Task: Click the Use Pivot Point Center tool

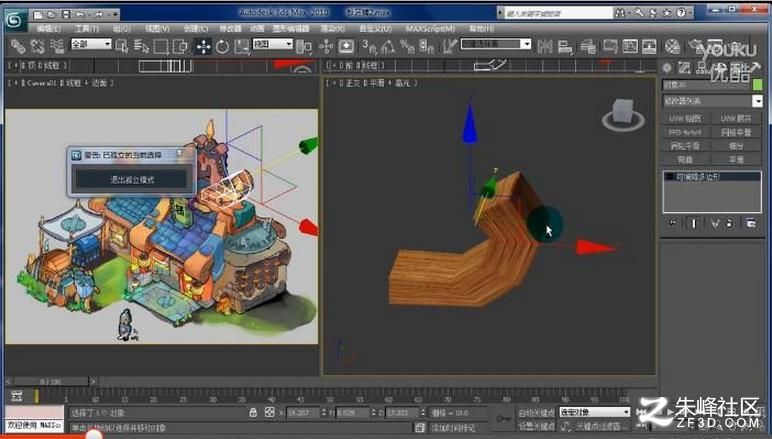Action: point(304,47)
